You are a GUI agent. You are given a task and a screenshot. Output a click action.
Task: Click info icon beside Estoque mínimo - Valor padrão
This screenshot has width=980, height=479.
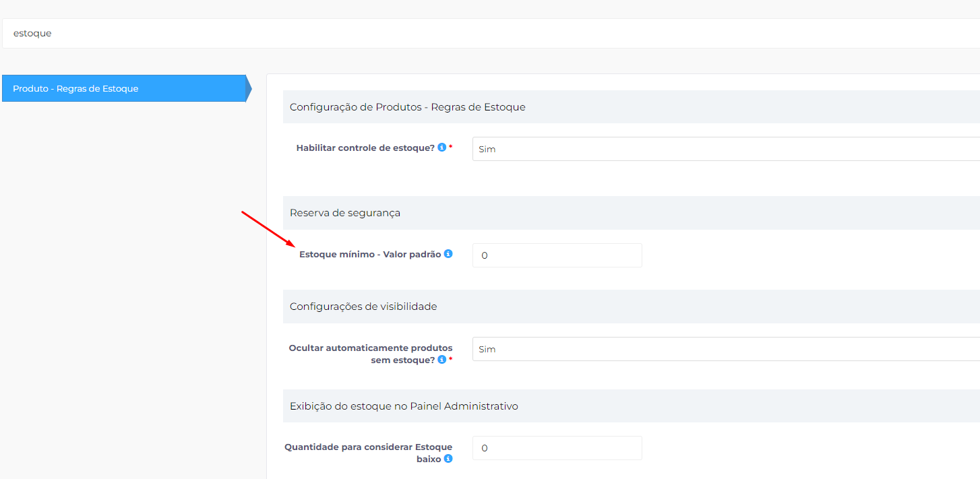(x=448, y=254)
